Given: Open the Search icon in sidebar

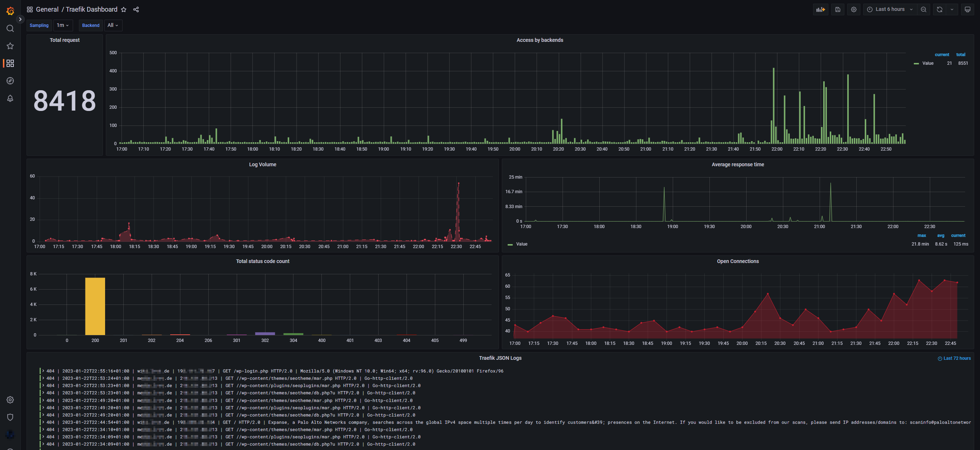Looking at the screenshot, I should pyautogui.click(x=10, y=28).
